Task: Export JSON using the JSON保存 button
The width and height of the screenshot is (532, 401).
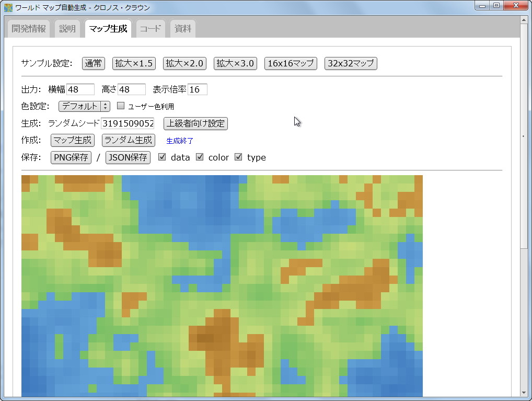Action: click(x=128, y=157)
